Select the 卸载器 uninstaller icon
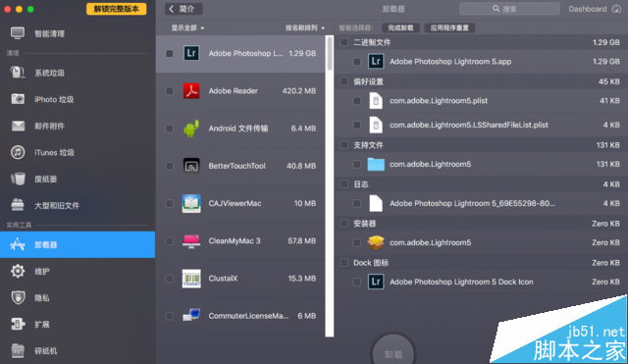The height and width of the screenshot is (364, 628). [x=18, y=244]
